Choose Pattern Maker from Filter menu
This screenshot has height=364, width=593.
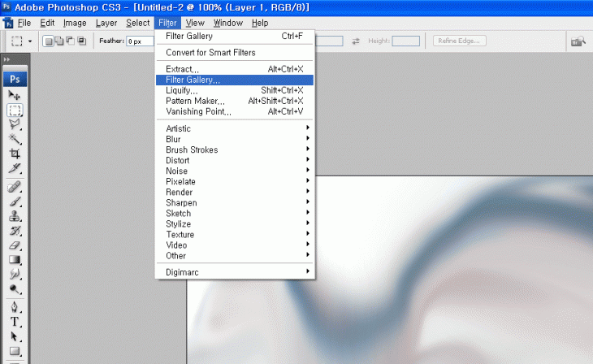point(235,101)
